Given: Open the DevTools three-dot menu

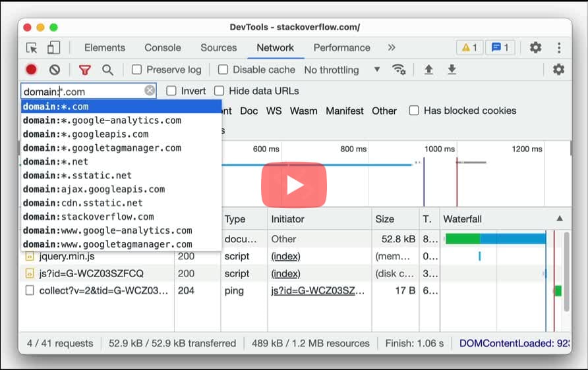Looking at the screenshot, I should click(559, 47).
